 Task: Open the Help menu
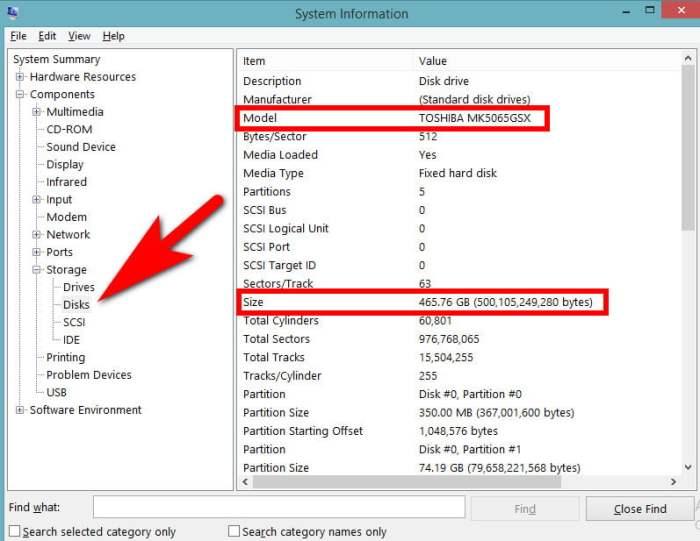point(113,36)
